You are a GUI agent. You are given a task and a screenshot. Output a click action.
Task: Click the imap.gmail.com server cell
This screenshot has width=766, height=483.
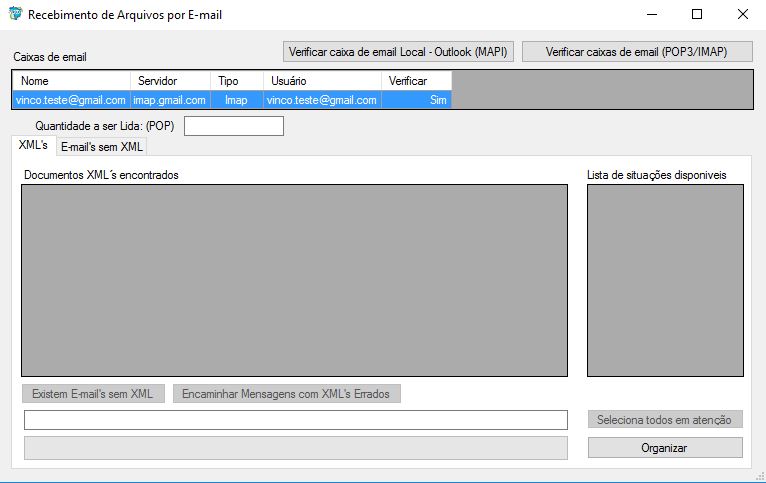pyautogui.click(x=170, y=100)
